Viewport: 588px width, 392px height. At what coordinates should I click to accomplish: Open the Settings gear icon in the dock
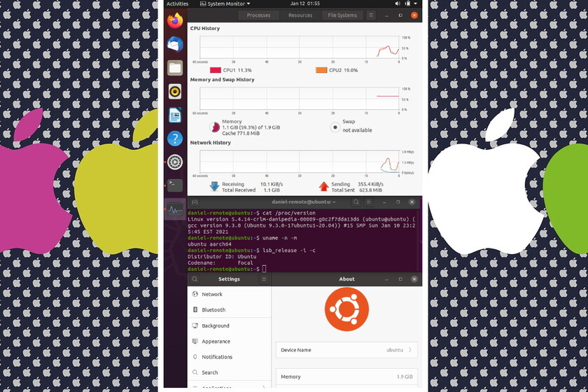click(175, 162)
